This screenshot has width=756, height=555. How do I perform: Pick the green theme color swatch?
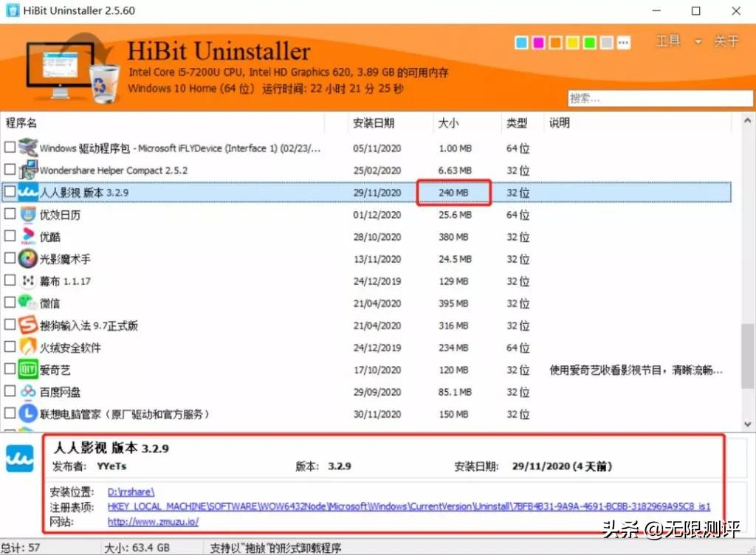tap(590, 43)
